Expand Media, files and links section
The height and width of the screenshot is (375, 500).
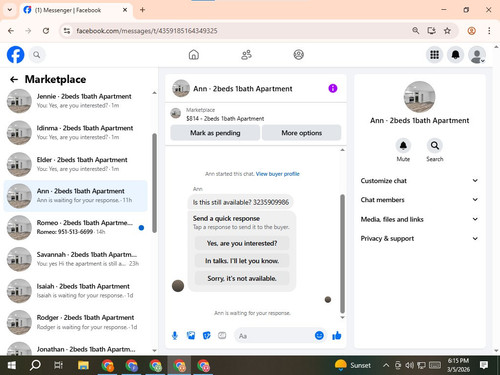(x=419, y=219)
